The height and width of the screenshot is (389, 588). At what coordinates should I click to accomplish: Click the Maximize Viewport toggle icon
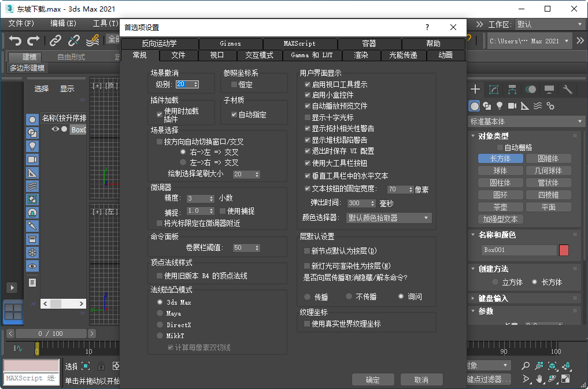click(x=565, y=379)
